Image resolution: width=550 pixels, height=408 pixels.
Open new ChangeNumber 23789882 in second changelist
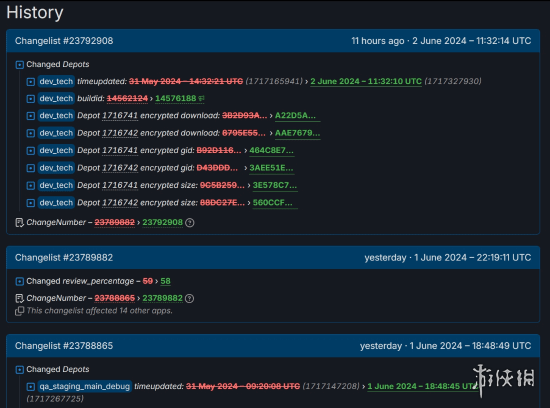point(162,298)
